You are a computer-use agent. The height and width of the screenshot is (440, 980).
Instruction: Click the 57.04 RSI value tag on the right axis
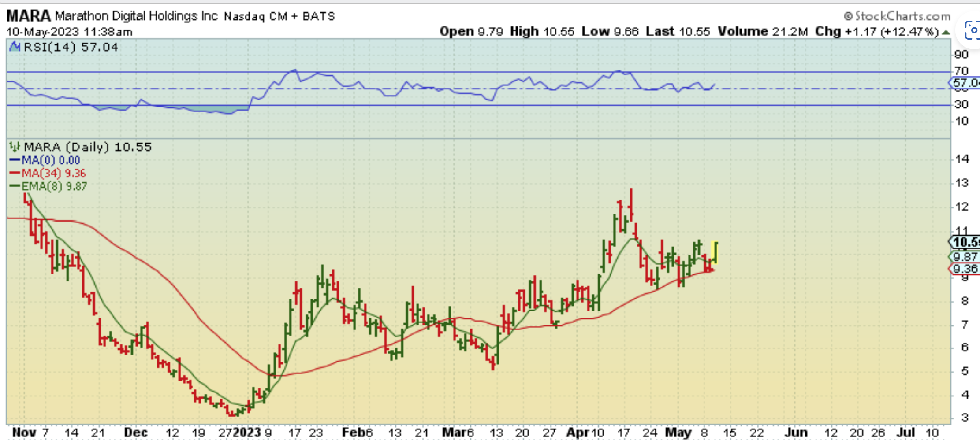pos(965,82)
